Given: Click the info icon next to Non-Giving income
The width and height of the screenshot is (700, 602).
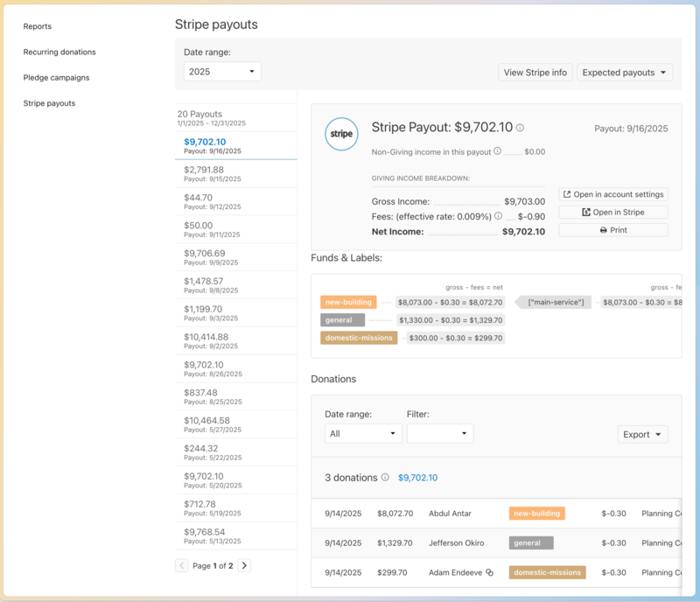Looking at the screenshot, I should coord(496,150).
